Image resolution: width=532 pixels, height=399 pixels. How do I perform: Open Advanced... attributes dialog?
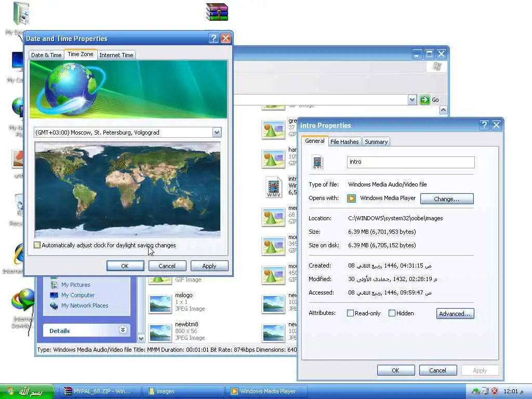(455, 313)
